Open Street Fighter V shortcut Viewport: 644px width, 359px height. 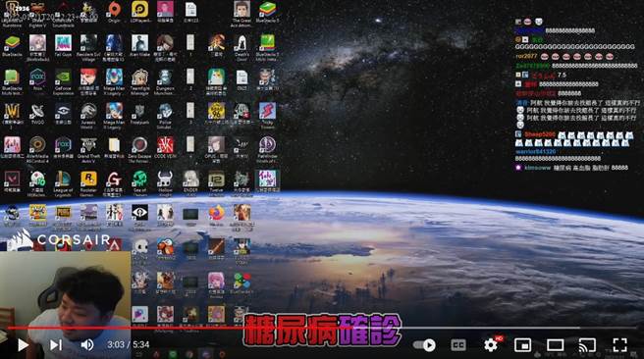coord(37,15)
